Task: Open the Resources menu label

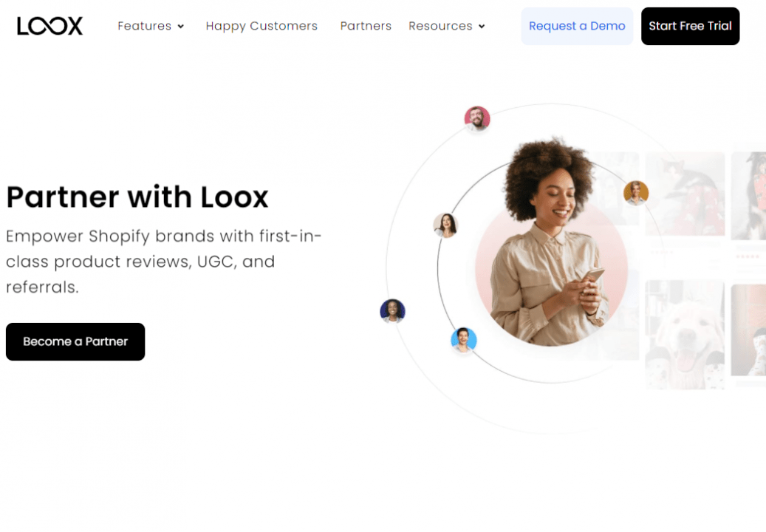Action: [440, 26]
